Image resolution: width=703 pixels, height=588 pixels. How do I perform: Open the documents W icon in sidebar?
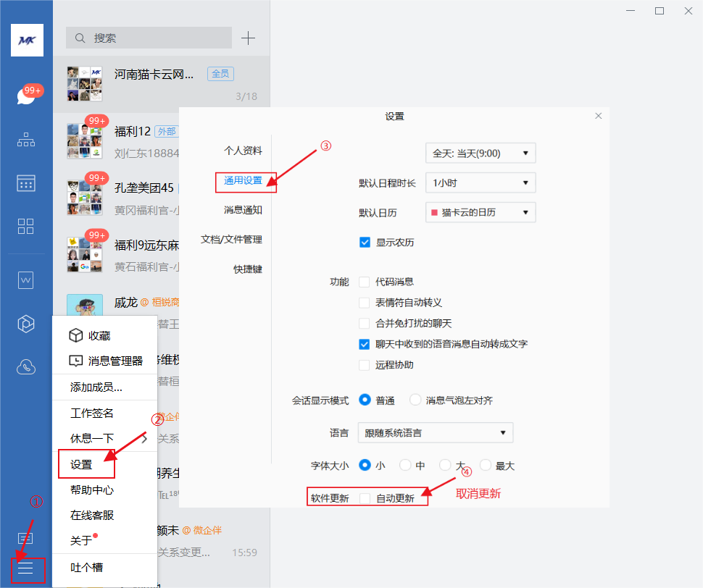(x=25, y=280)
